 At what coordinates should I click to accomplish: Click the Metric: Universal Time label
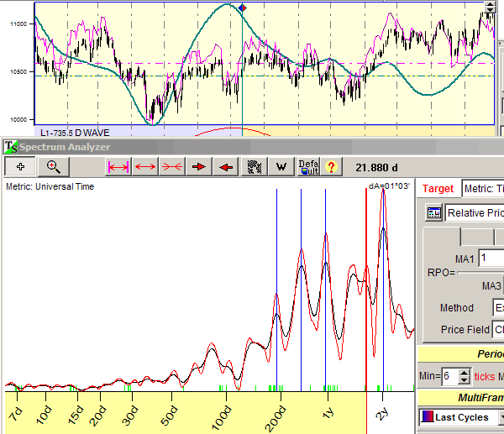(50, 186)
